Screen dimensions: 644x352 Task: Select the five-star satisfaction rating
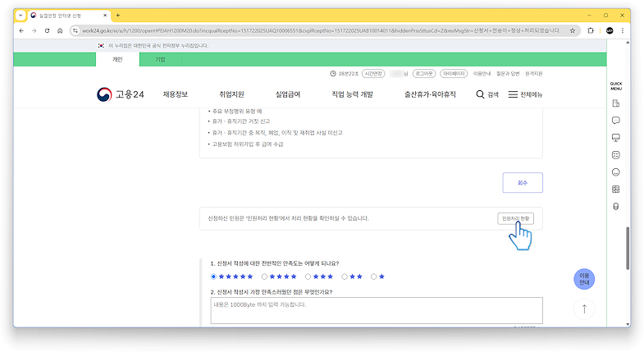213,277
